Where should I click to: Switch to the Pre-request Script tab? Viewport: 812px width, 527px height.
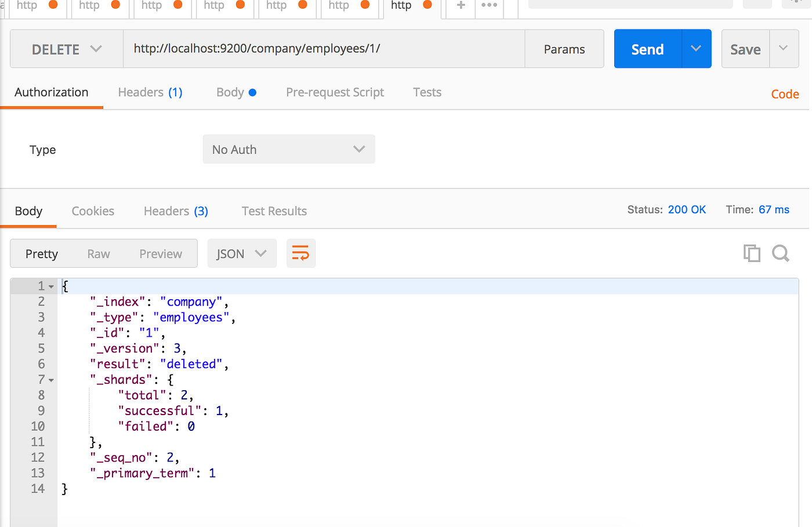click(x=335, y=92)
